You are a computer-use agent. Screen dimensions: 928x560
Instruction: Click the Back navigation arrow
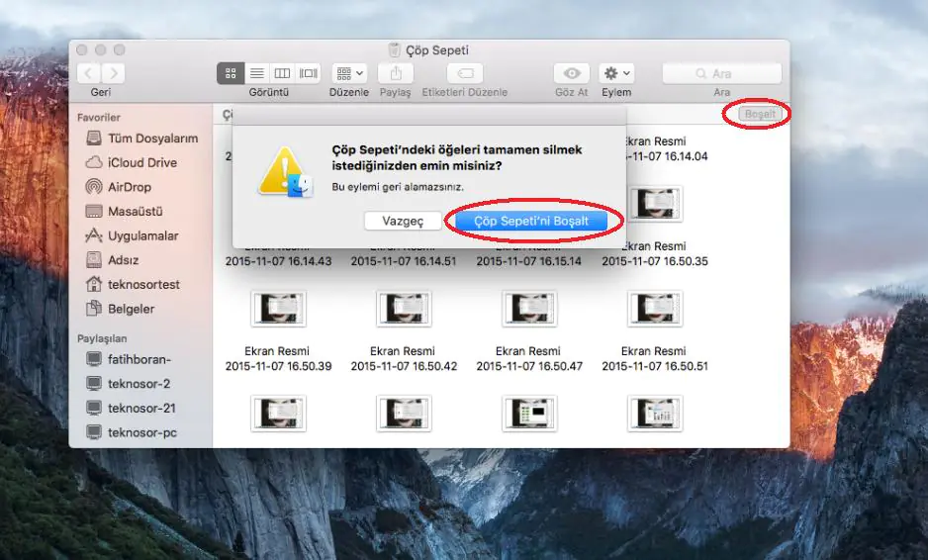click(89, 73)
